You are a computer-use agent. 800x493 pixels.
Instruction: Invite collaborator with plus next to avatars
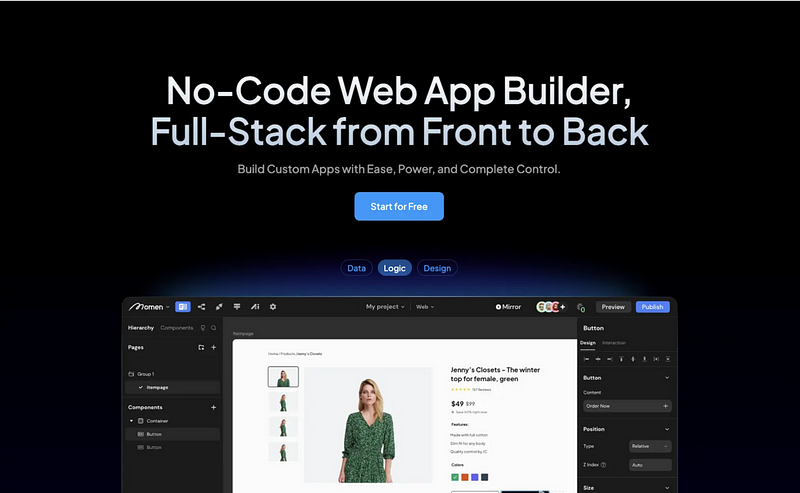click(x=563, y=307)
